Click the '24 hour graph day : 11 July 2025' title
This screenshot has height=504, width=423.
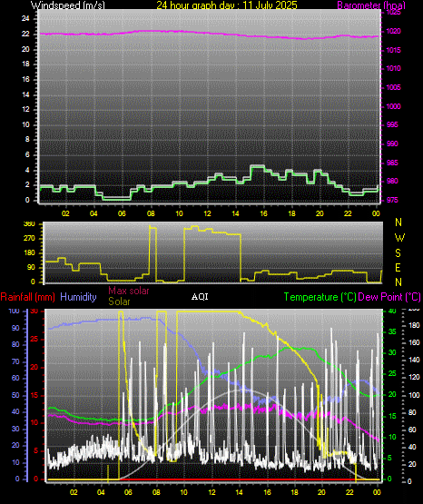227,5
